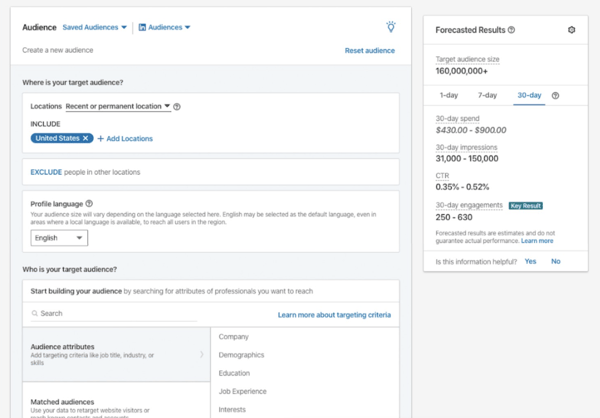Image resolution: width=600 pixels, height=418 pixels.
Task: Click the lightbulb tips icon
Action: 390,27
